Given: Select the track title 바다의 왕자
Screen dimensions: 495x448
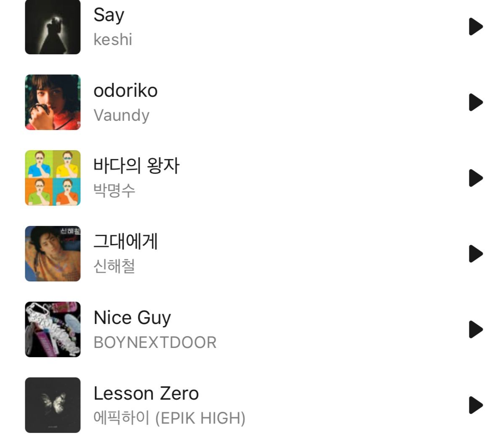Looking at the screenshot, I should click(136, 165).
